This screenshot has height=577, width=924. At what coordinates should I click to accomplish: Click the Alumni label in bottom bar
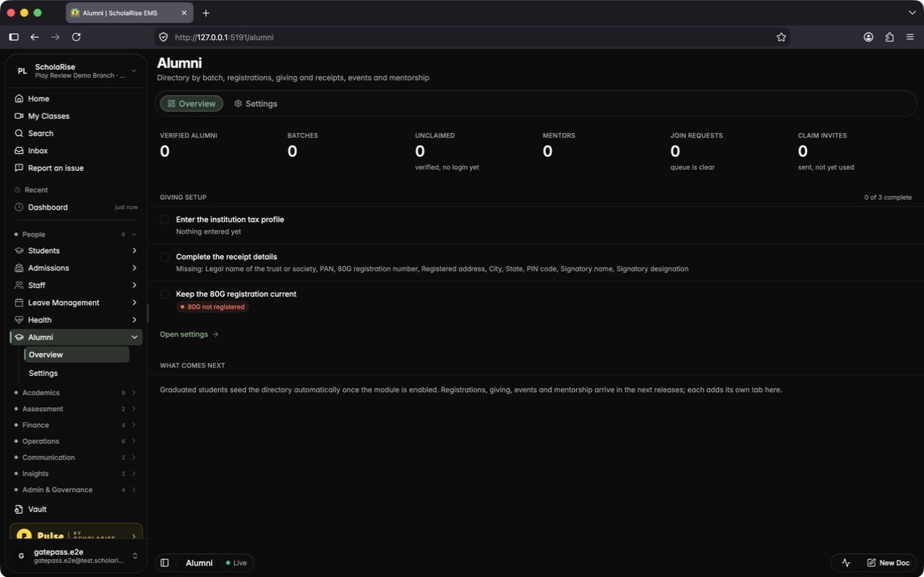[x=199, y=563]
